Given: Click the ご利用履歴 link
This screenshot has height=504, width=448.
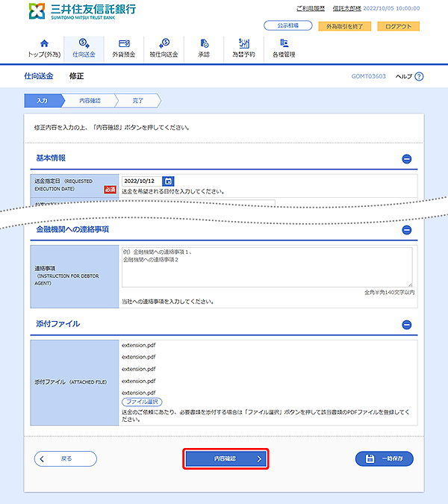Looking at the screenshot, I should 311,8.
